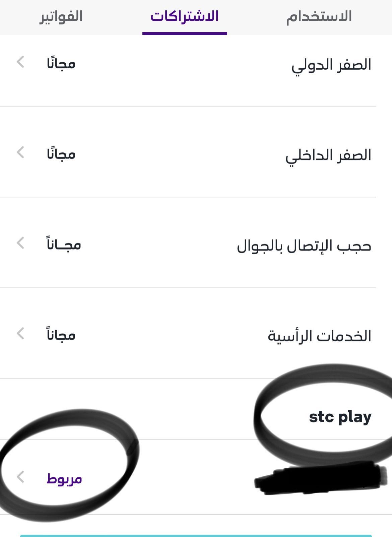
Task: Click the chevron next to مربوط
Action: pyautogui.click(x=21, y=477)
